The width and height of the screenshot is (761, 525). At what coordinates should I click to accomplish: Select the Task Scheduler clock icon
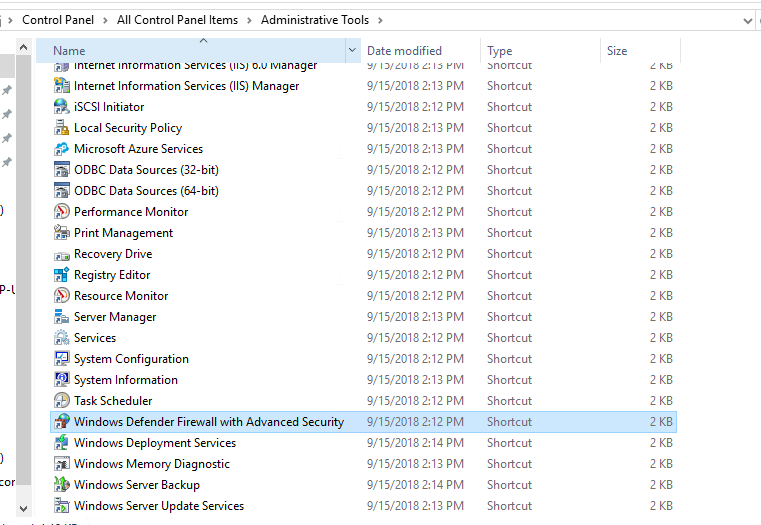(x=62, y=401)
